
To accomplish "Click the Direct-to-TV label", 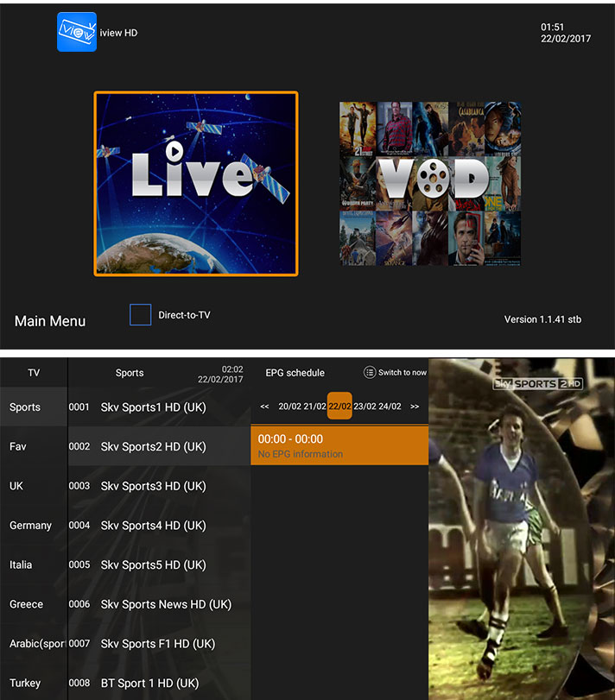I will coord(184,315).
